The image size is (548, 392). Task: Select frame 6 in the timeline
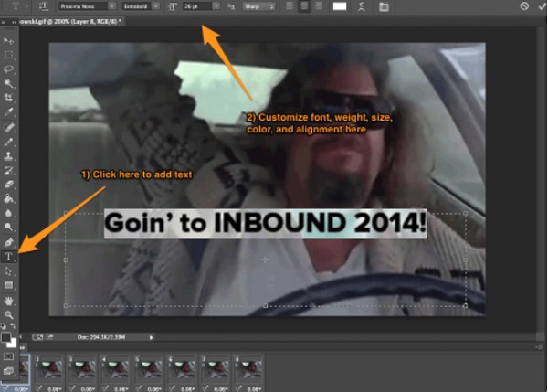pyautogui.click(x=183, y=369)
